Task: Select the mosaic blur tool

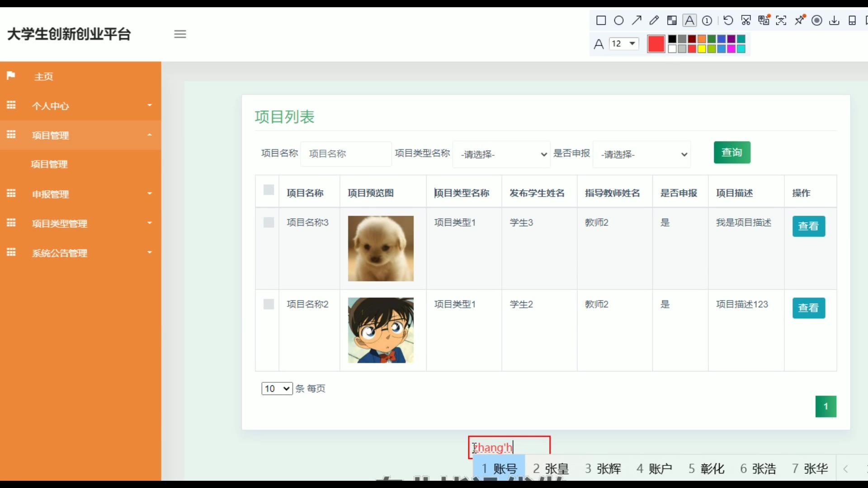Action: (x=672, y=20)
